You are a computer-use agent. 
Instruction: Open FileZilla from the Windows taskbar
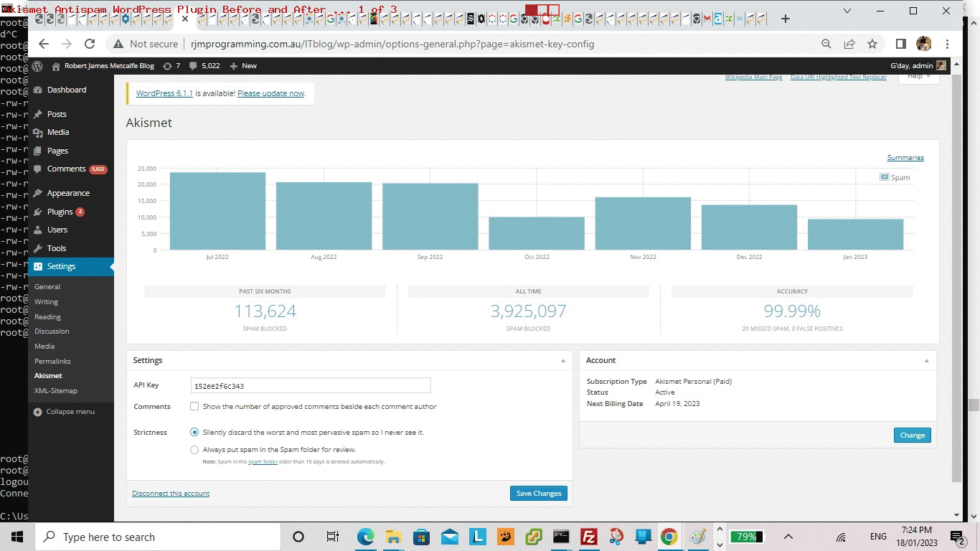[588, 537]
